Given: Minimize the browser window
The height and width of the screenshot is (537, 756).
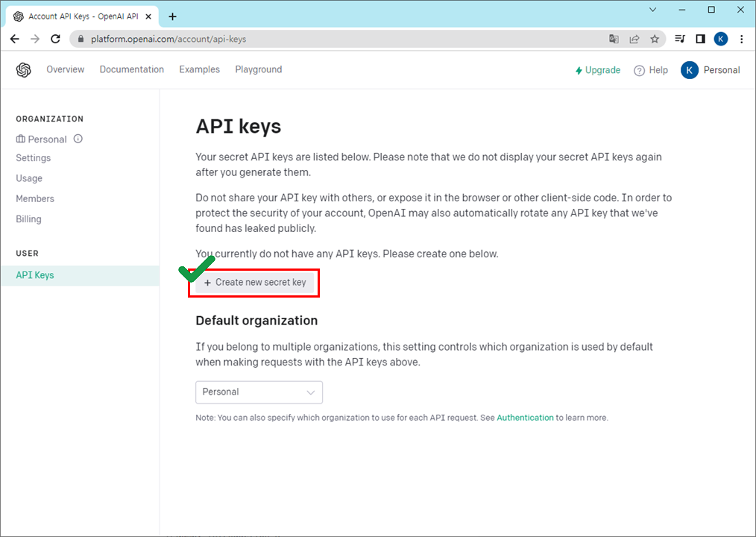Looking at the screenshot, I should pyautogui.click(x=682, y=10).
